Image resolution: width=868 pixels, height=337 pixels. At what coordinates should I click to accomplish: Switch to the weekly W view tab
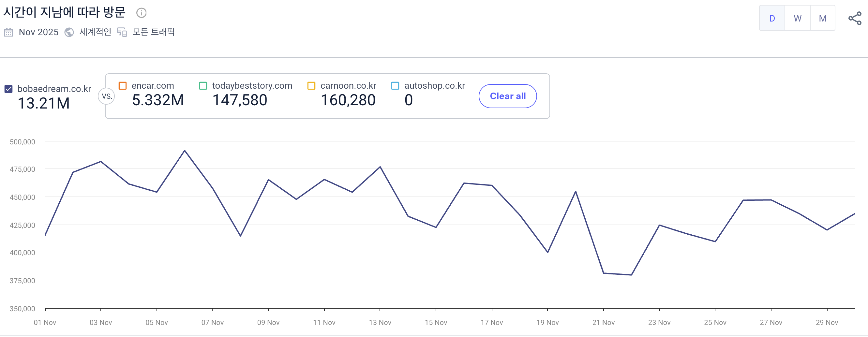797,18
